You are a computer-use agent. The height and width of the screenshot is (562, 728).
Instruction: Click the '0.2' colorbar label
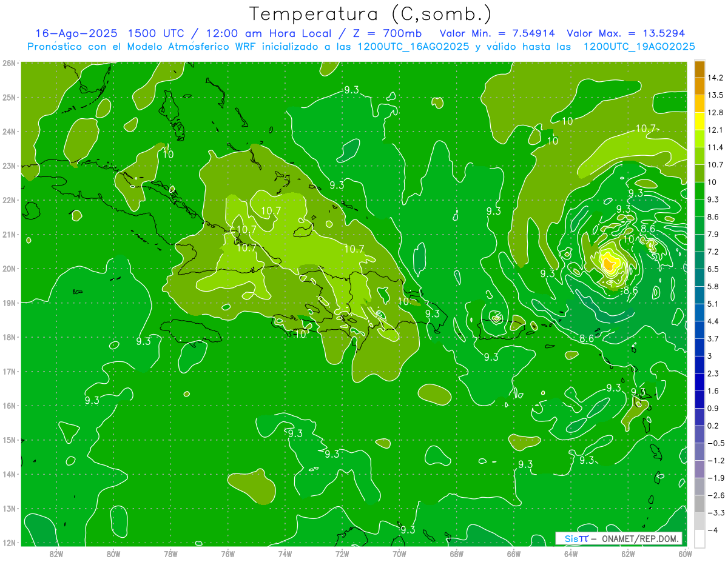point(713,426)
